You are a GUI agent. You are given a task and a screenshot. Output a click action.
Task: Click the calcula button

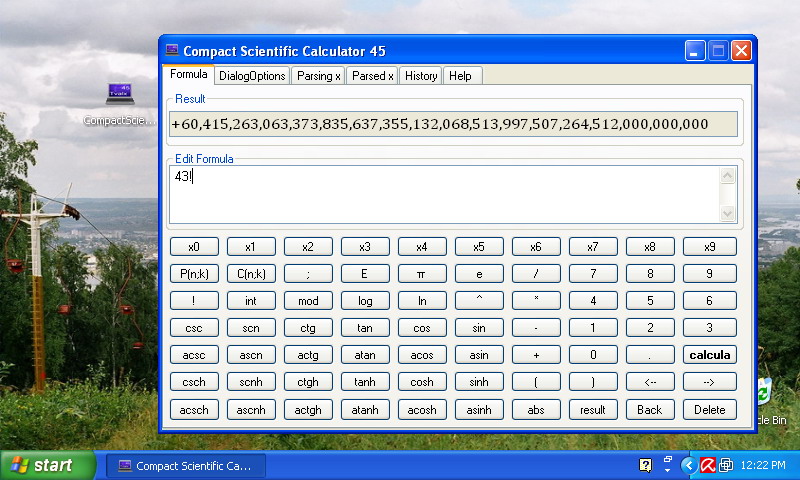point(710,355)
